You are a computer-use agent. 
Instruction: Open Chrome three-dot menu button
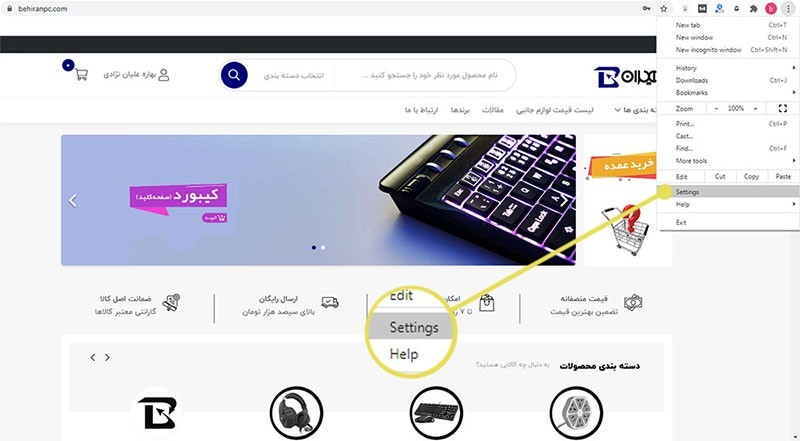coord(788,9)
